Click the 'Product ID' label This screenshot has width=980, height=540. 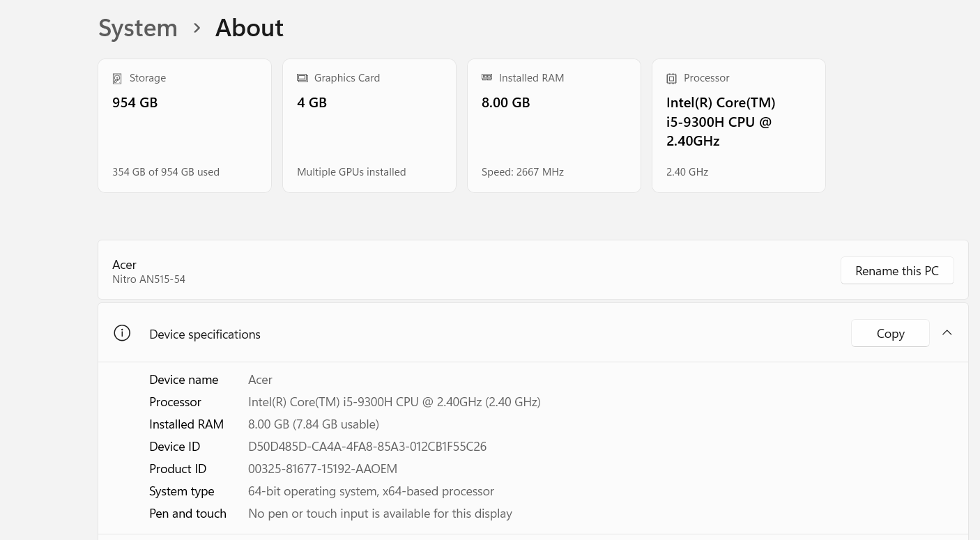178,469
